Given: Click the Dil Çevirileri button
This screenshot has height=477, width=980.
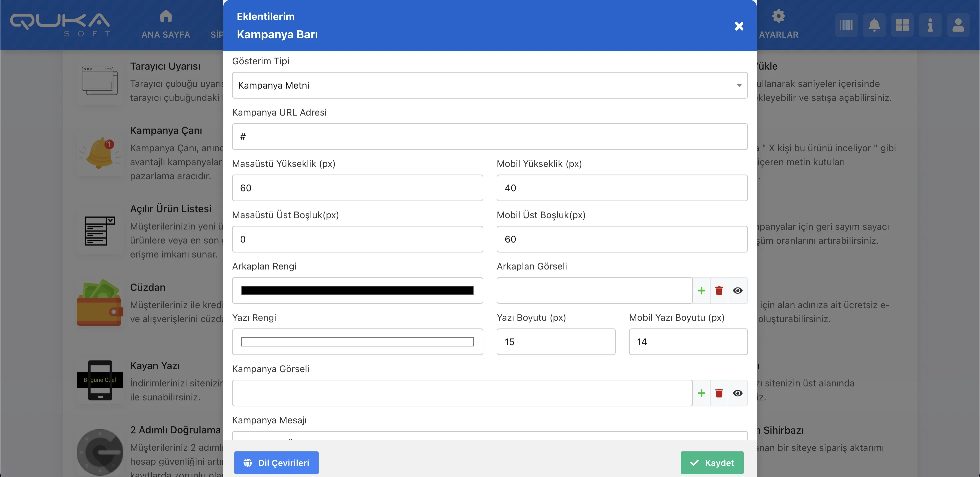Looking at the screenshot, I should 276,463.
